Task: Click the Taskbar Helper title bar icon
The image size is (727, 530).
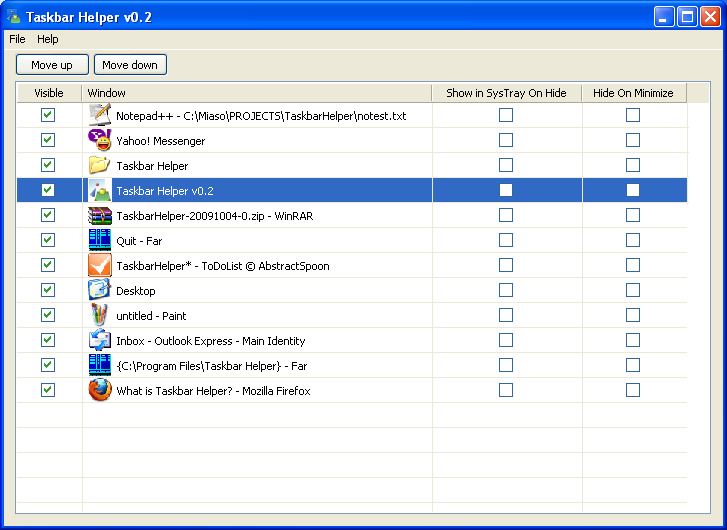Action: (14, 17)
